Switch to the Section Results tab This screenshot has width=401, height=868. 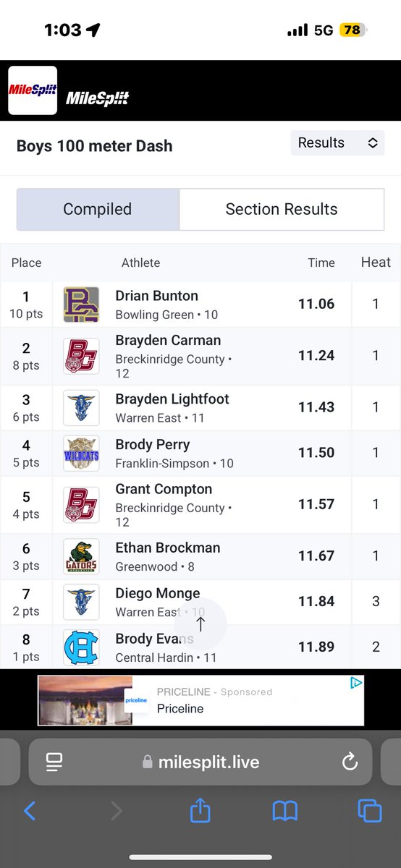tap(282, 209)
